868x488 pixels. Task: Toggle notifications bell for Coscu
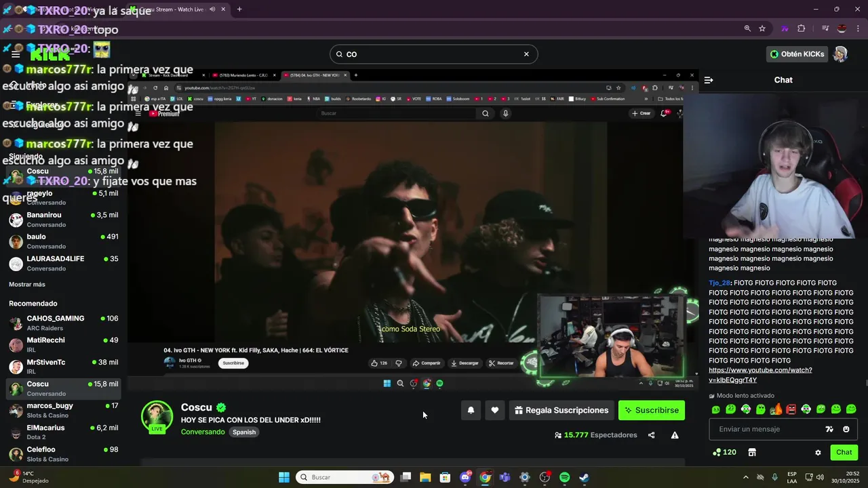tap(471, 410)
